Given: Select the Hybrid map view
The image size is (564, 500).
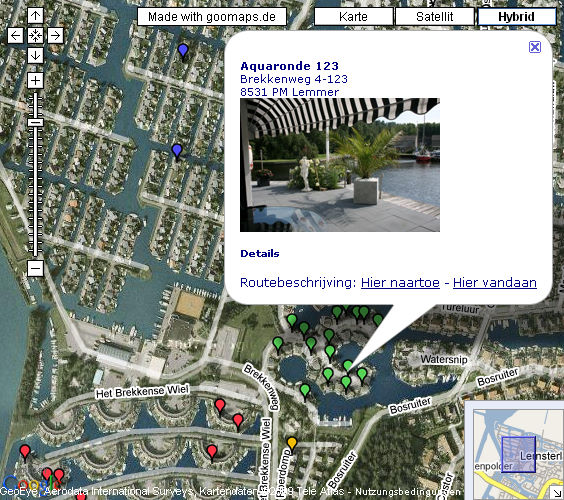Looking at the screenshot, I should pyautogui.click(x=517, y=17).
